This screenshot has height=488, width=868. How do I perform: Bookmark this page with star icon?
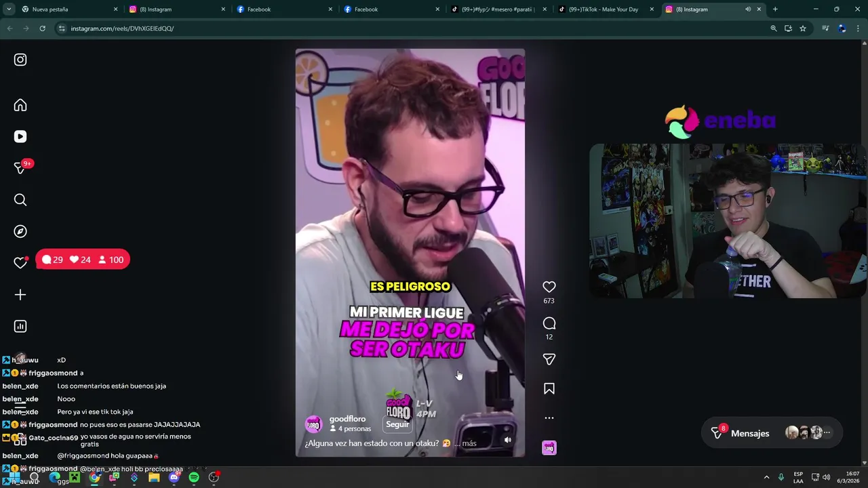(803, 28)
